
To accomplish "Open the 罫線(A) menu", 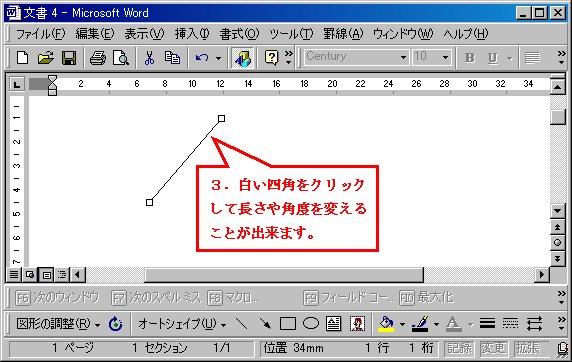I will click(x=343, y=34).
